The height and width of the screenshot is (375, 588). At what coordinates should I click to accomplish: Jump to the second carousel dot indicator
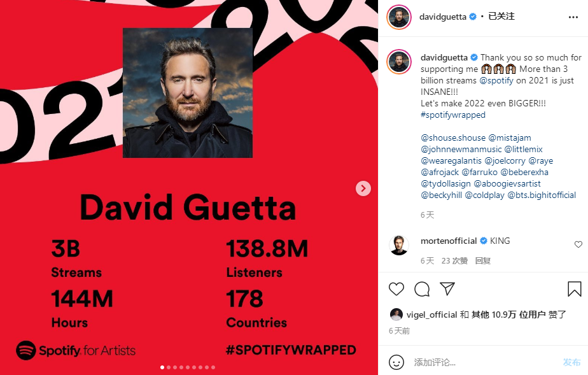click(x=169, y=367)
